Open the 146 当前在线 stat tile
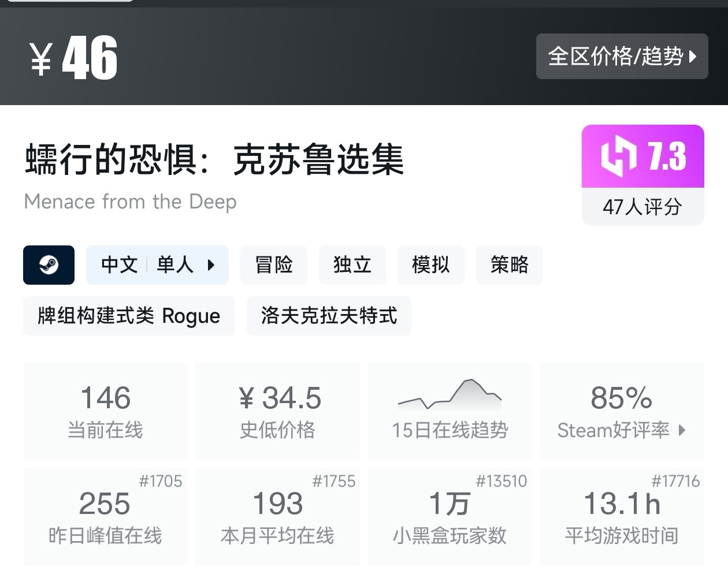 click(x=105, y=411)
